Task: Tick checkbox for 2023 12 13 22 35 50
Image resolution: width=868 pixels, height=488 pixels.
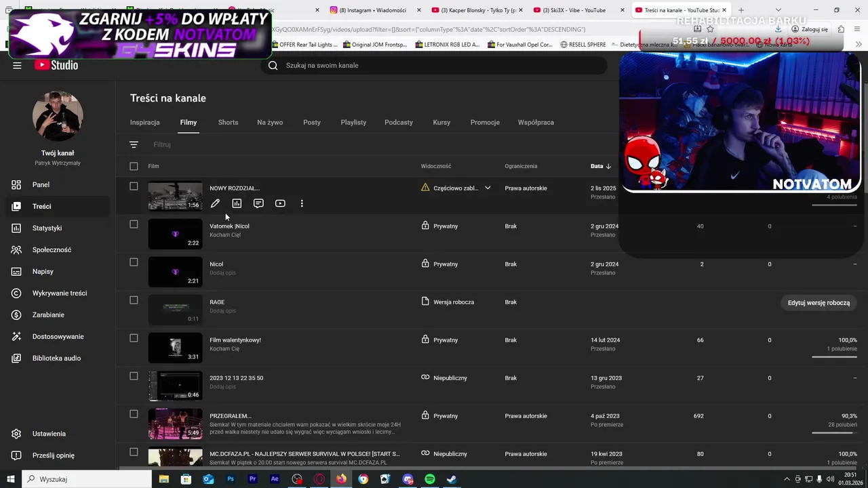Action: tap(134, 376)
